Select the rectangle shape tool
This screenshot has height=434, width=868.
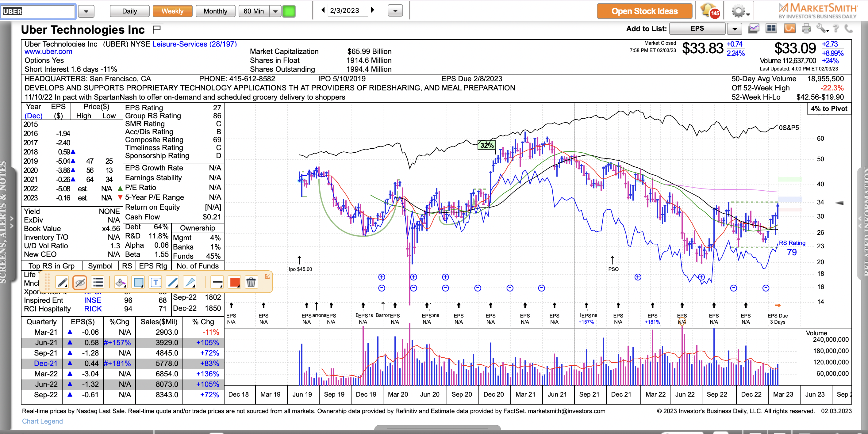pyautogui.click(x=138, y=282)
